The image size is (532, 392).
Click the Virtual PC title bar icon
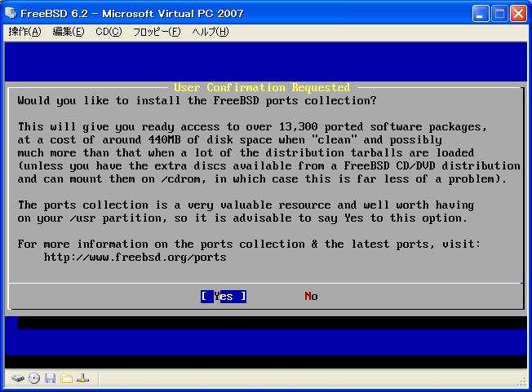11,13
